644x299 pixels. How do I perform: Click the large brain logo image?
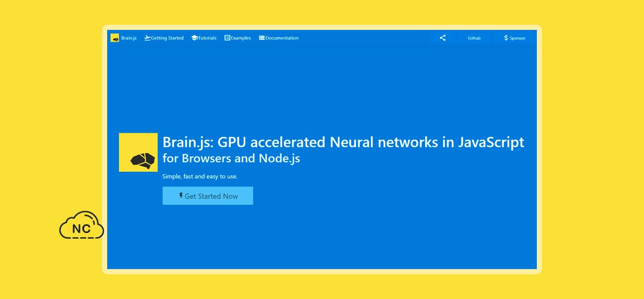click(x=138, y=152)
